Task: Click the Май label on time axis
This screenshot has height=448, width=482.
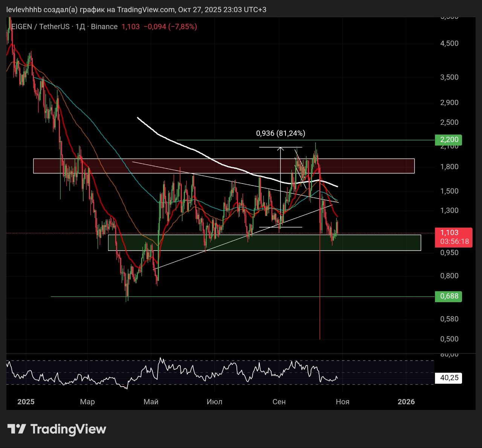Action: coord(151,402)
